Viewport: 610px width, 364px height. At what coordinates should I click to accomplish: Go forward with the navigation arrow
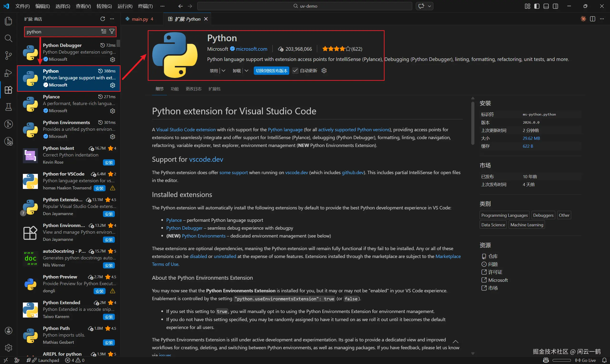click(190, 6)
